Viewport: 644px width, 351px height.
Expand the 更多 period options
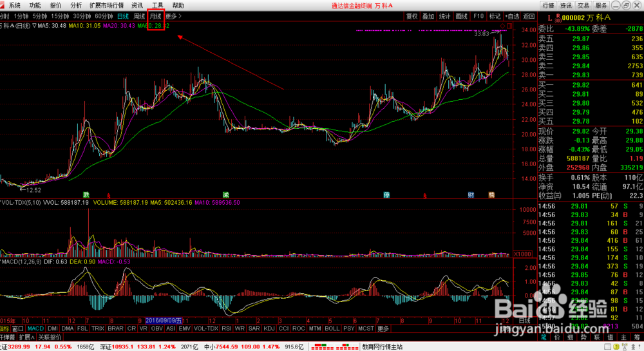point(173,16)
